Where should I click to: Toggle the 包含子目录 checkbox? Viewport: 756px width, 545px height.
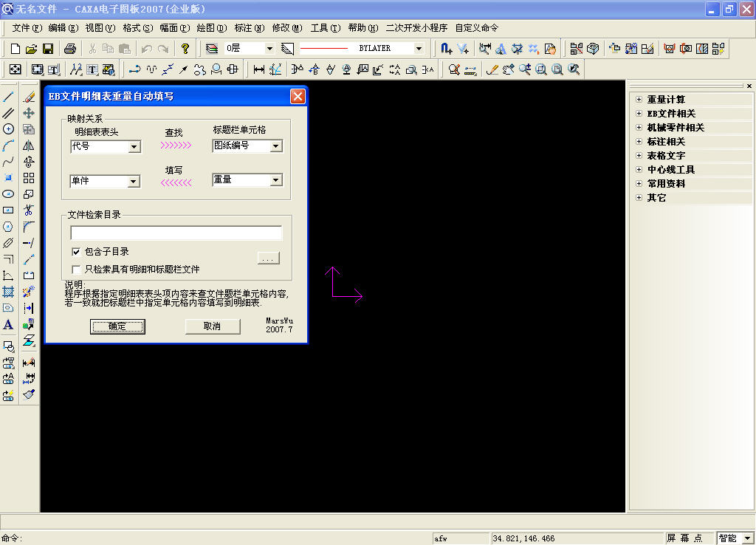pyautogui.click(x=76, y=252)
